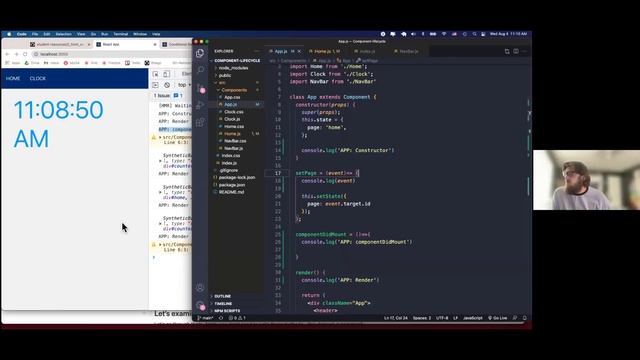
Task: Click the main branch indicator
Action: coord(205,318)
